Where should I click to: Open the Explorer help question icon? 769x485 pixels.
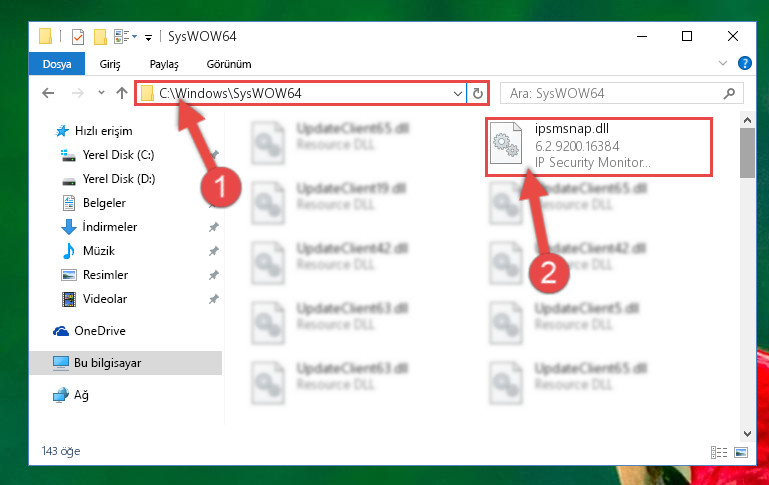click(x=744, y=63)
